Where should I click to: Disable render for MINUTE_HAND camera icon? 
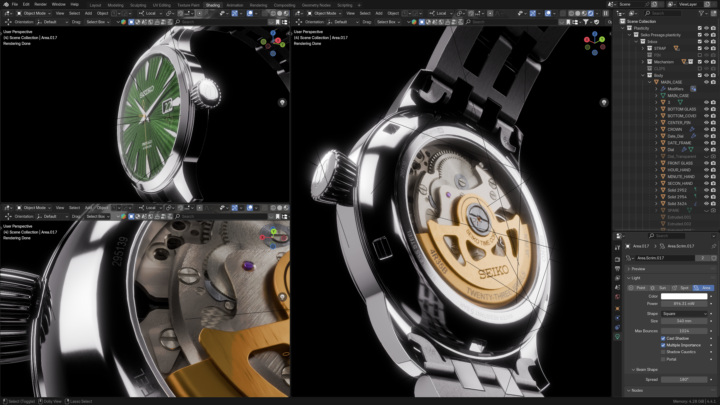coord(713,177)
